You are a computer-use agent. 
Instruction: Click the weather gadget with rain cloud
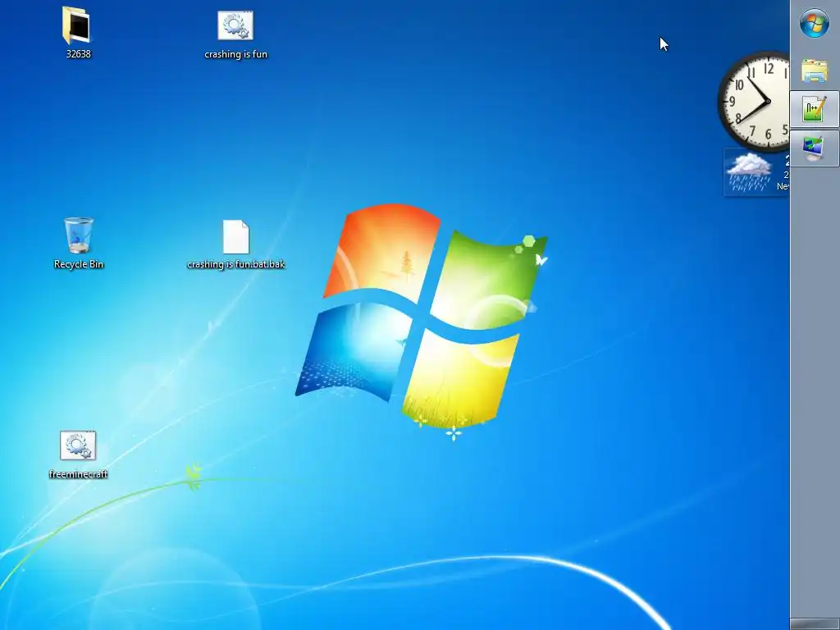coord(756,172)
